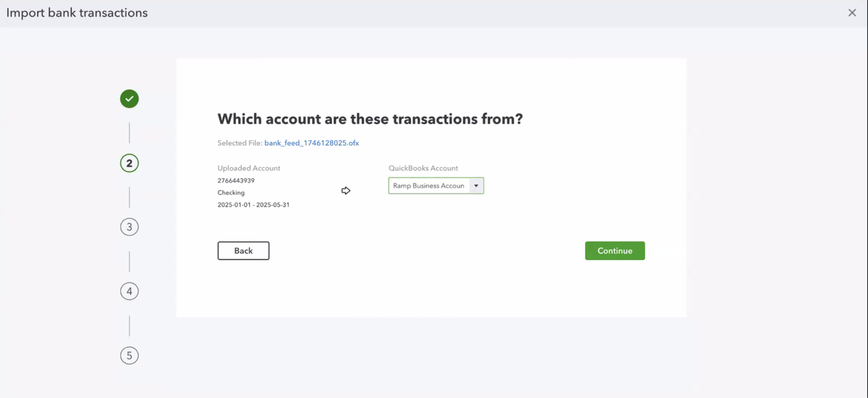Click the step 4 circle indicator
This screenshot has width=868, height=398.
tap(129, 291)
